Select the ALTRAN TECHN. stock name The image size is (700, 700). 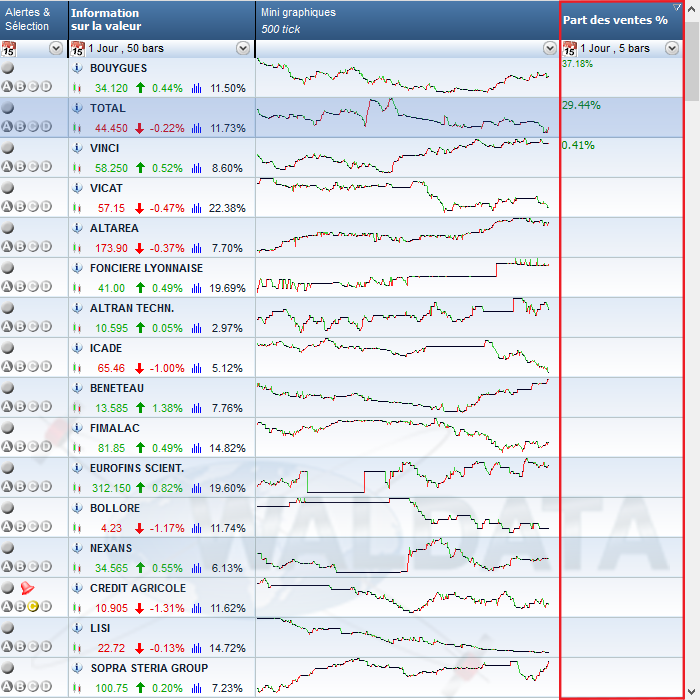point(132,308)
